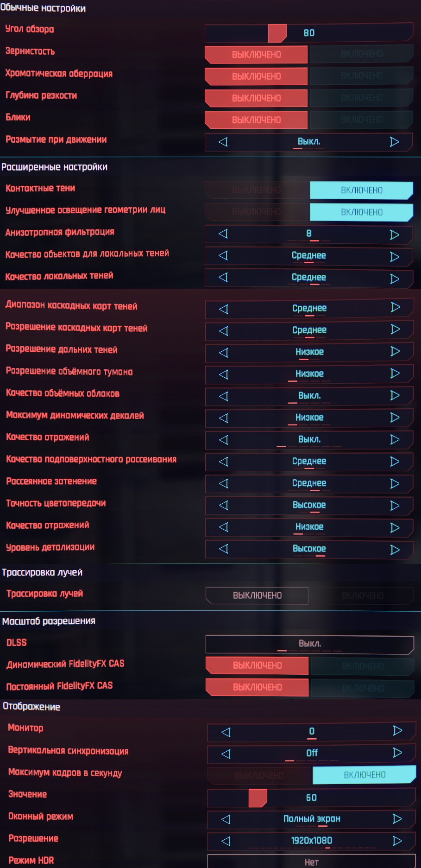The width and height of the screenshot is (421, 868).
Task: Open Режим HDR selector showing Нет
Action: tap(311, 862)
